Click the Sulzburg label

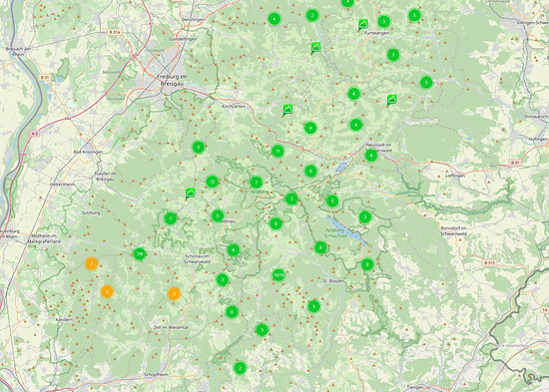(91, 212)
